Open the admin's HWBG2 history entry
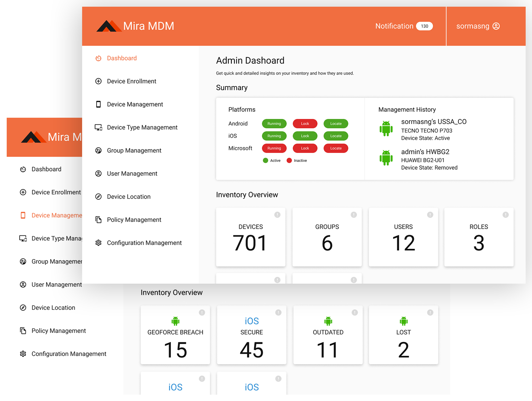The image size is (532, 401). point(425,152)
